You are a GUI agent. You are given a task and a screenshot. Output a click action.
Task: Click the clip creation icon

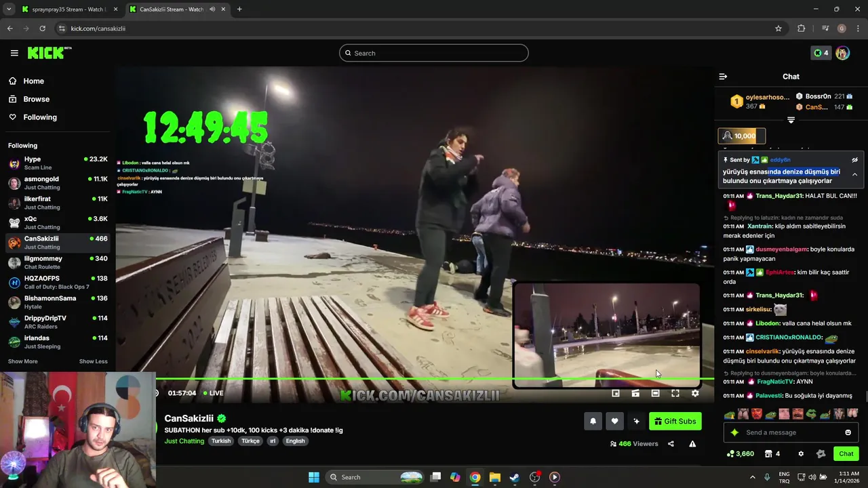(x=635, y=393)
